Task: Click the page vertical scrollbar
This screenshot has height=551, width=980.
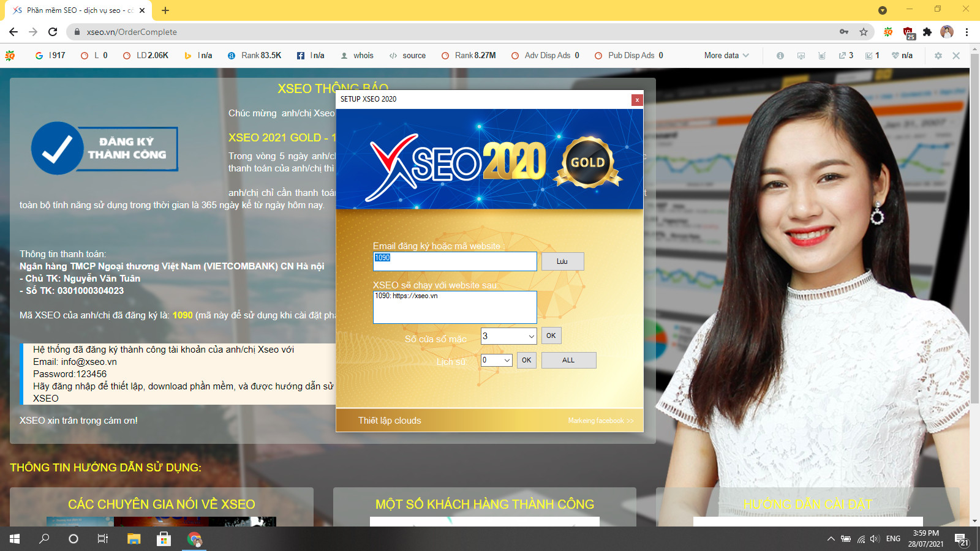Action: pos(974,229)
